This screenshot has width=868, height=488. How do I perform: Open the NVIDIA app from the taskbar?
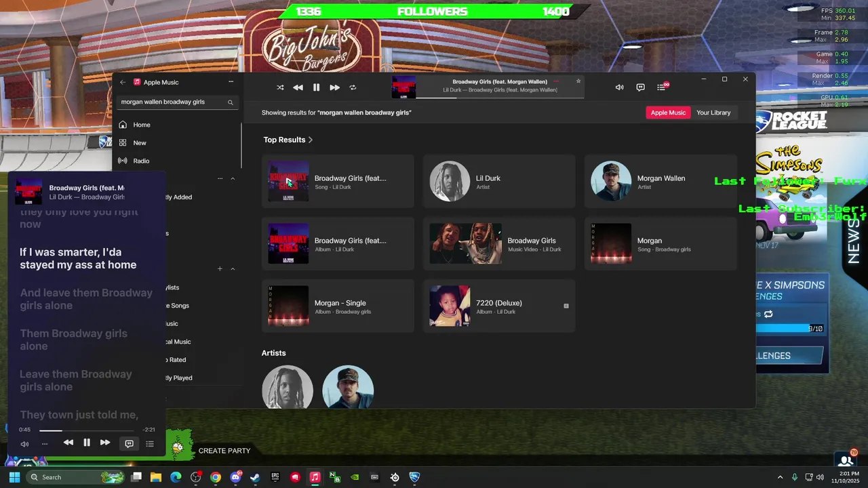click(x=355, y=477)
